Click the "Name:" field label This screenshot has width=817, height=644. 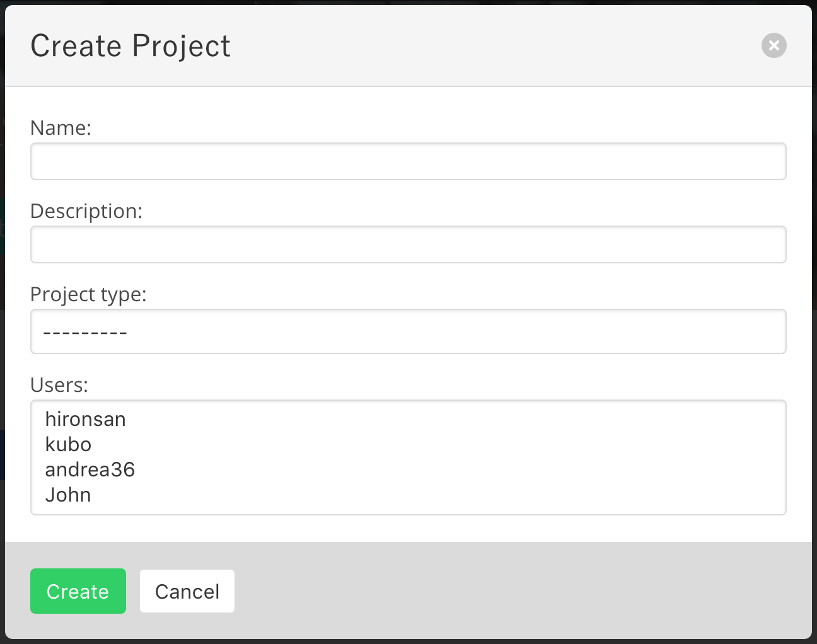pyautogui.click(x=61, y=128)
